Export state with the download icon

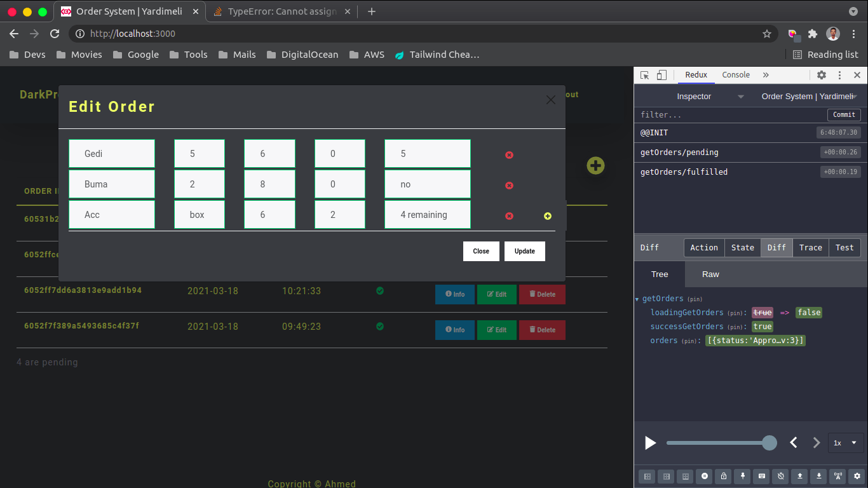[x=819, y=476]
